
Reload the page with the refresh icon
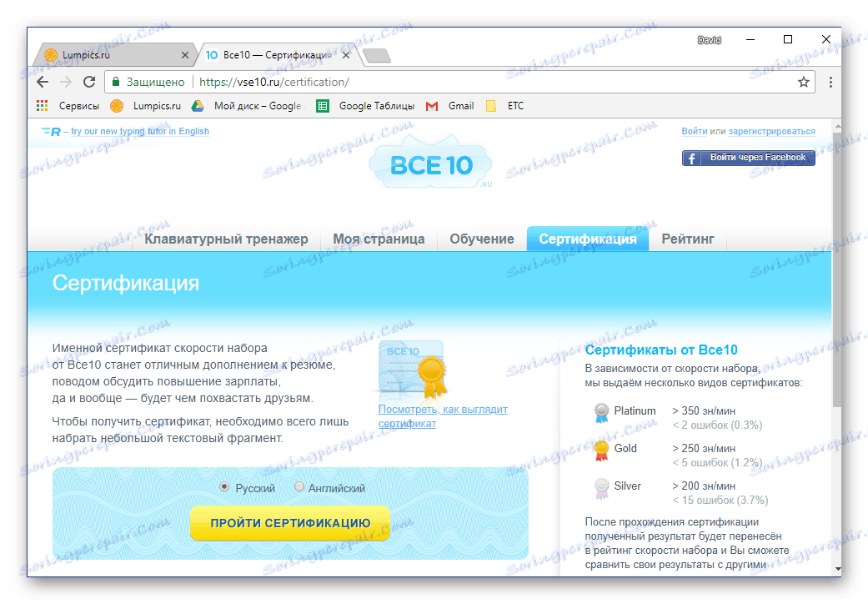[89, 82]
